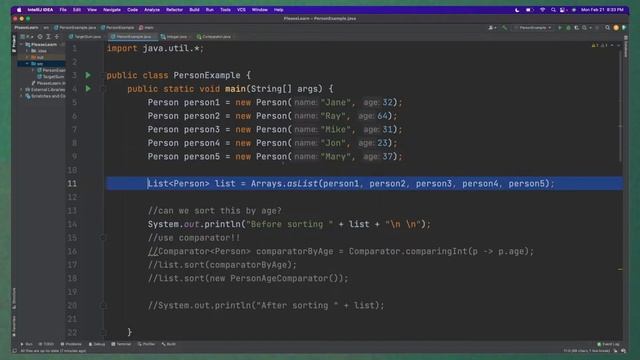
Task: Expand Scratches and Consoles in the Project tree
Action: click(x=21, y=96)
